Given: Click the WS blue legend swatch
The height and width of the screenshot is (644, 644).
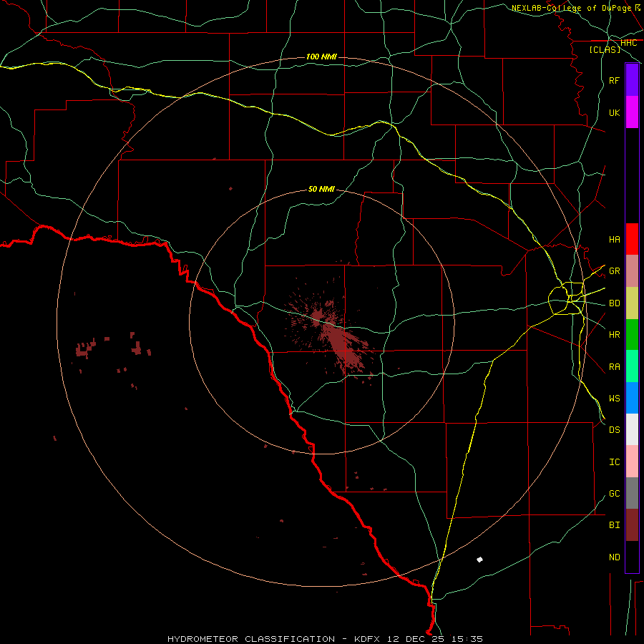Looking at the screenshot, I should pyautogui.click(x=632, y=398).
